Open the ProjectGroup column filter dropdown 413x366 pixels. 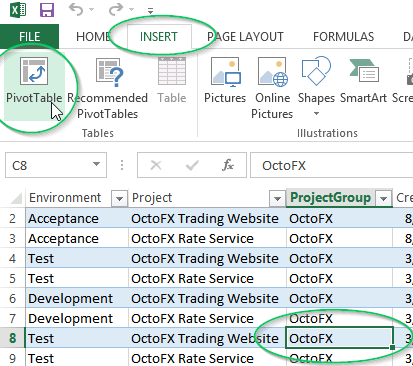(383, 199)
